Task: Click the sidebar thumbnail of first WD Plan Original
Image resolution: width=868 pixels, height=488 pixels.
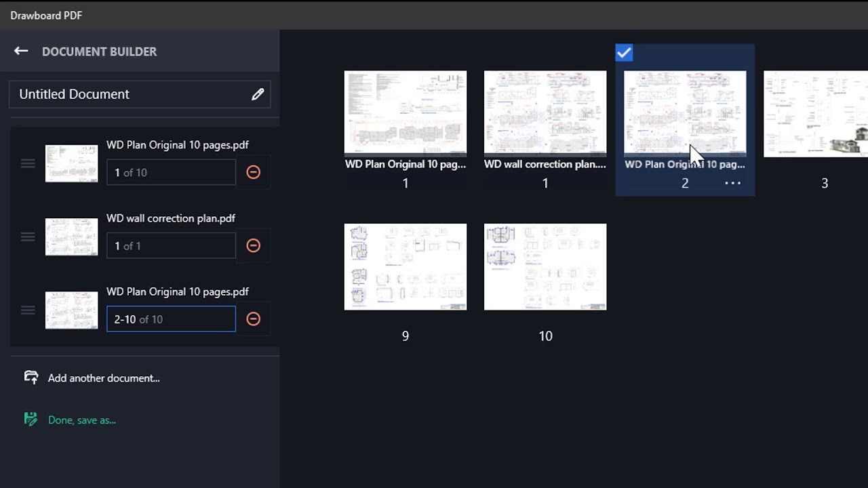Action: click(71, 163)
